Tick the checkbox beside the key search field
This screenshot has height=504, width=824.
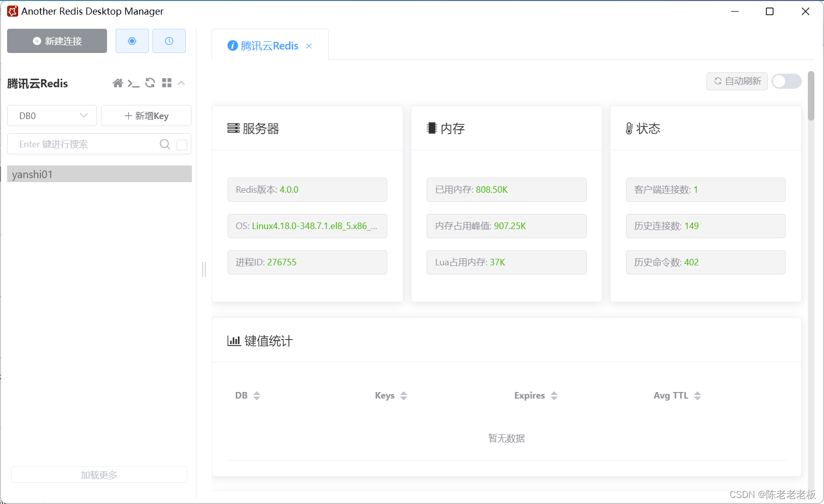(x=182, y=144)
